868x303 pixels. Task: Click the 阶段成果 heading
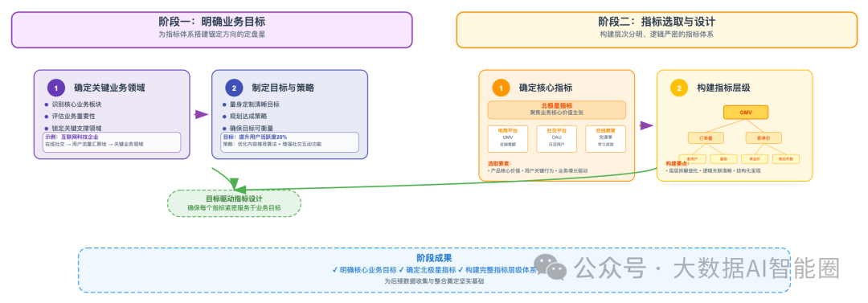click(434, 258)
